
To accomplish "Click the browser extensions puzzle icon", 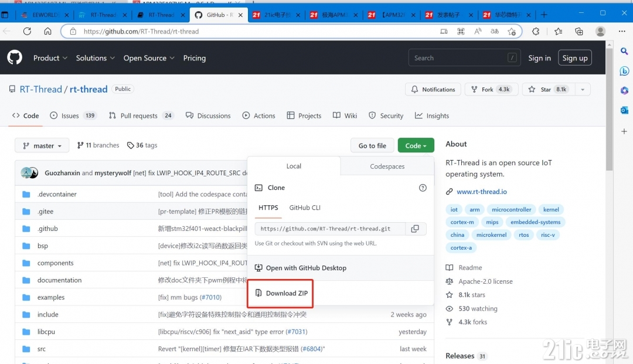I will pyautogui.click(x=535, y=31).
